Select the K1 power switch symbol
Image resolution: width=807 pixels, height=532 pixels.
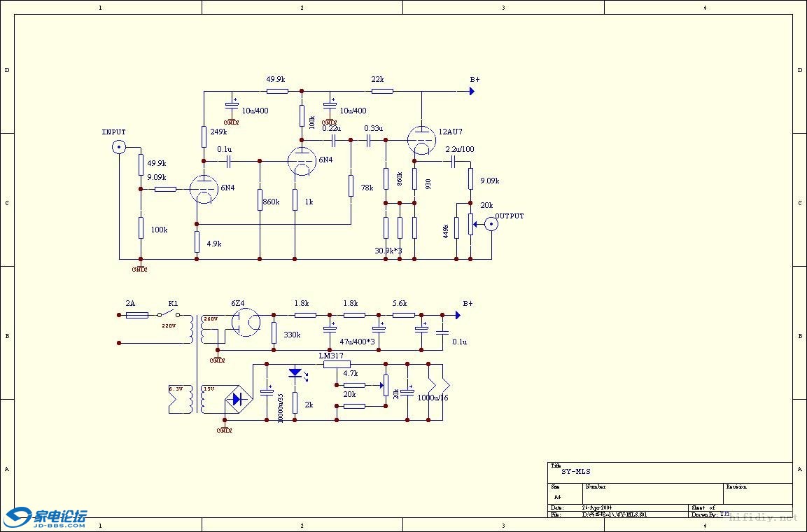(x=169, y=314)
